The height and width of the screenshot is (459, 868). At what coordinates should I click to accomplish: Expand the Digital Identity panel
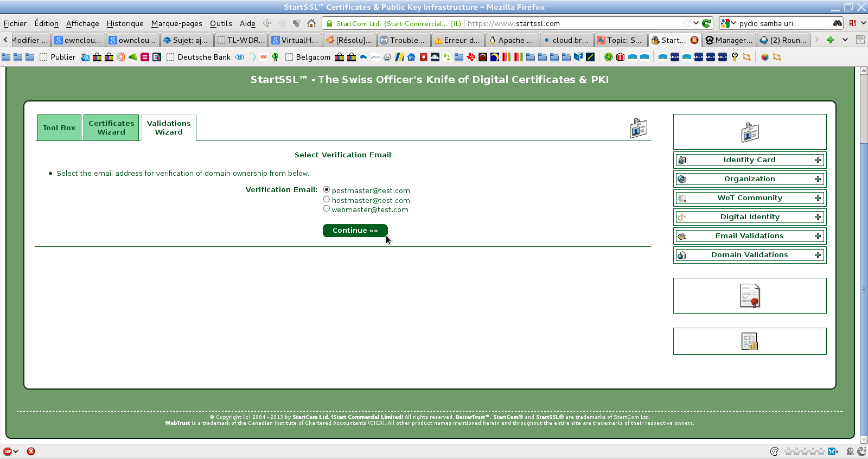750,217
